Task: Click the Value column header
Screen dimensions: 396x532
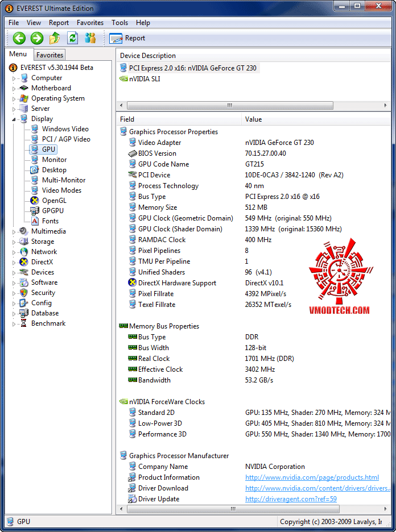Action: (316, 119)
